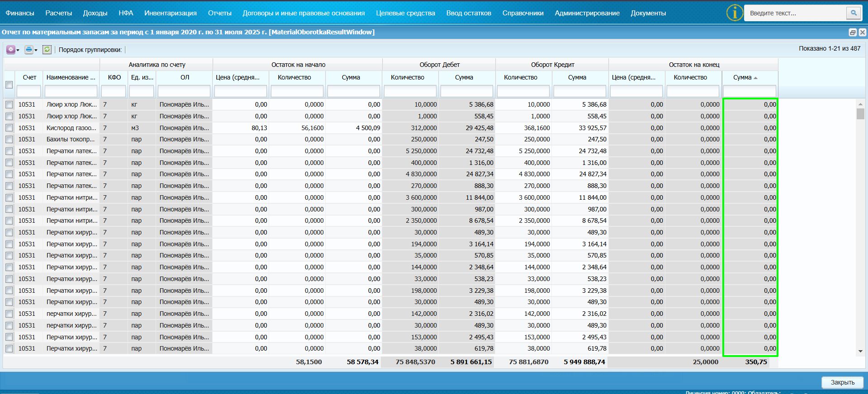Click the Порядок группировки label

[90, 50]
